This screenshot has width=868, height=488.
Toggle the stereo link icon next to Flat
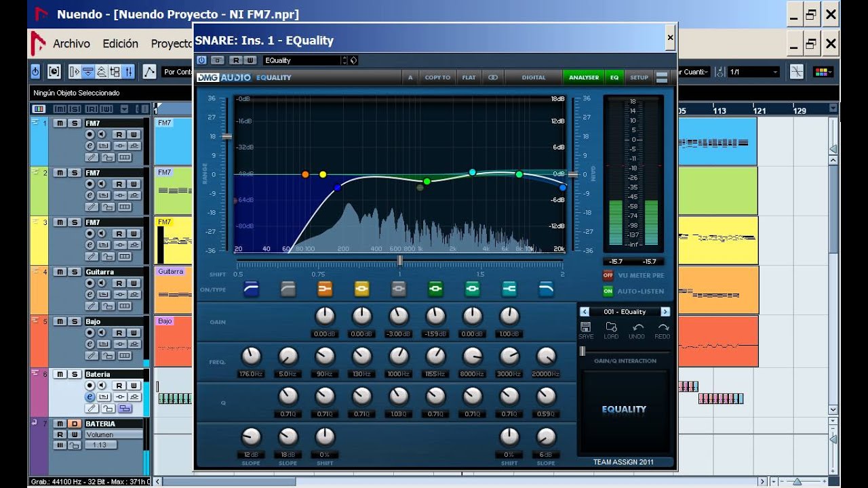[x=493, y=77]
